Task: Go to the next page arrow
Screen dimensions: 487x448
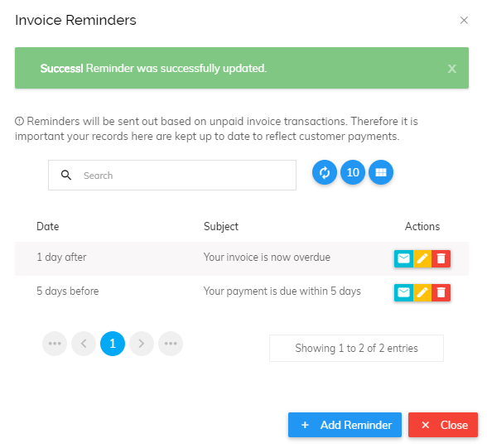Action: point(142,344)
